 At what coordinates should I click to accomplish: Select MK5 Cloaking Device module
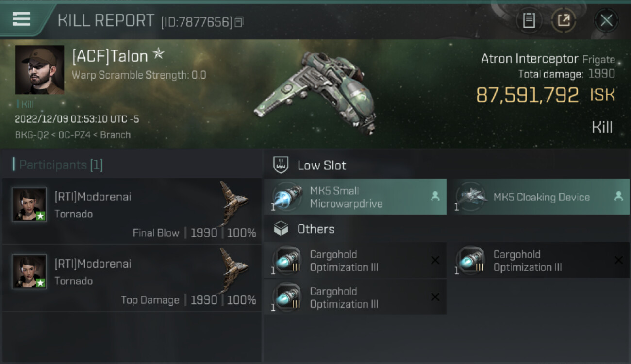click(x=538, y=197)
